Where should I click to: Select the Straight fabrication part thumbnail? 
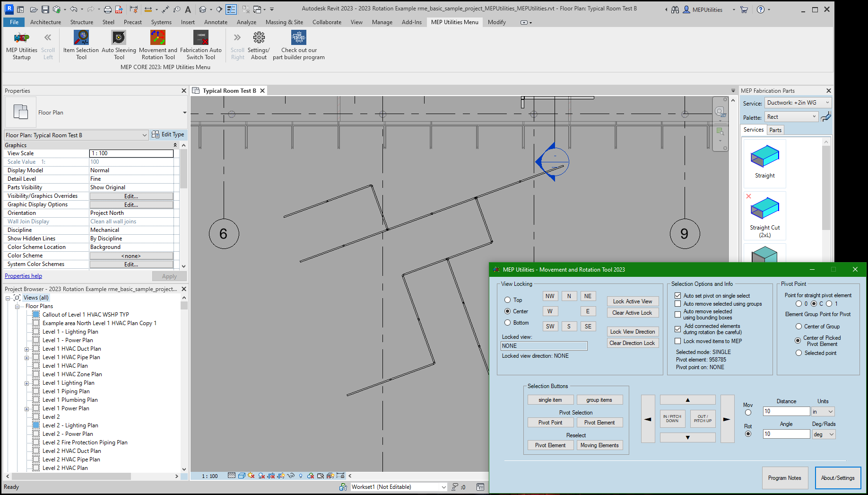tap(764, 157)
